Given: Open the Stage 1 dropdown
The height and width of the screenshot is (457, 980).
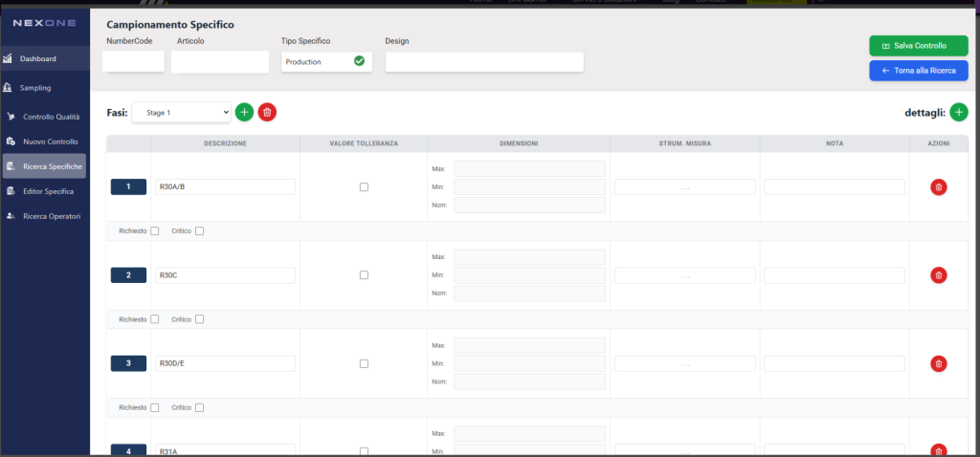Looking at the screenshot, I should pos(181,113).
